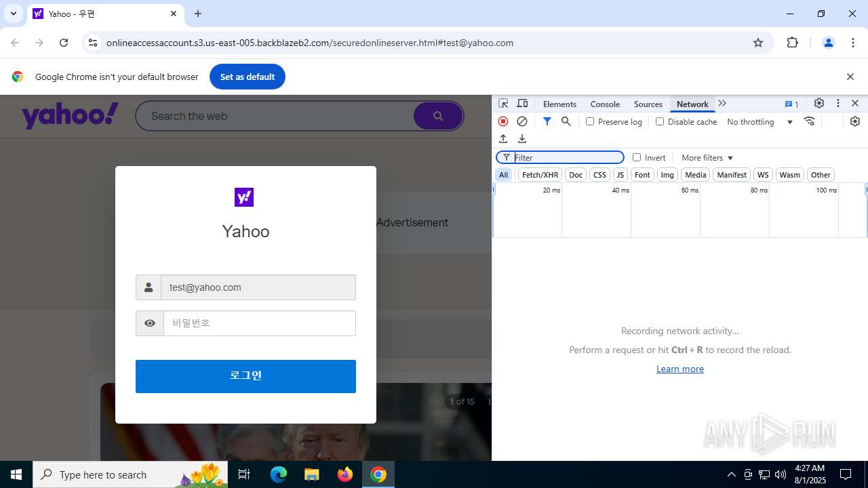Viewport: 868px width, 488px height.
Task: Open Windows Task View icon
Action: [x=245, y=474]
